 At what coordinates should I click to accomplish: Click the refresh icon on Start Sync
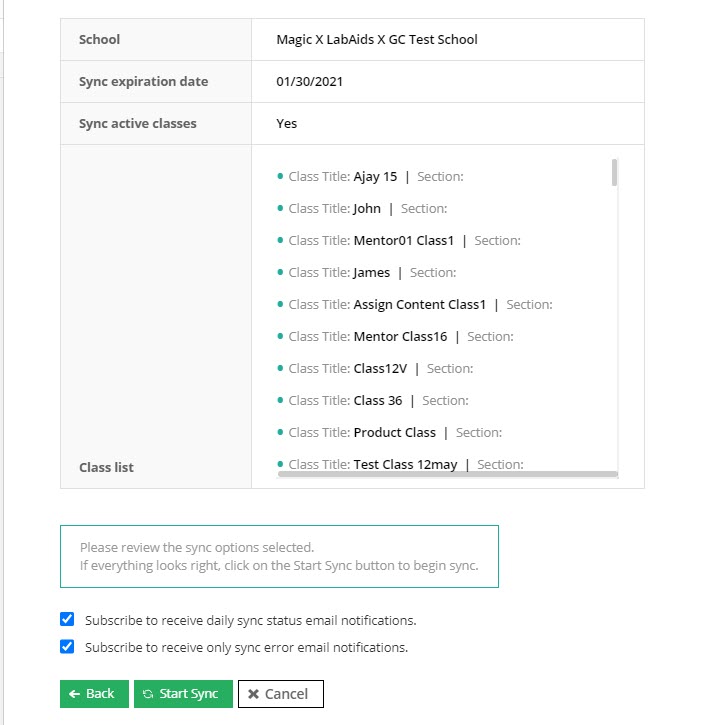pos(148,694)
